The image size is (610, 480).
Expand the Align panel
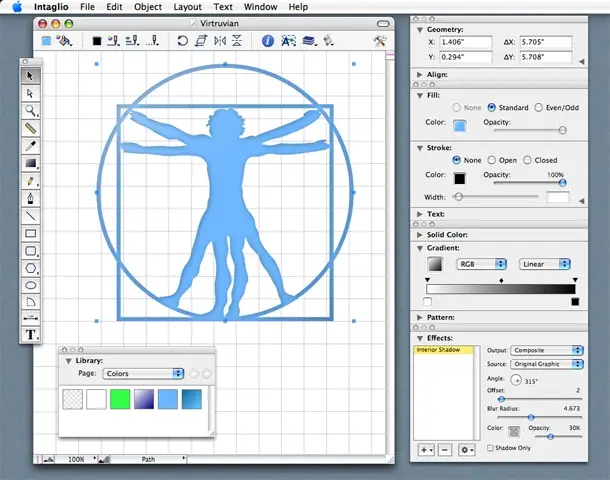(x=418, y=75)
